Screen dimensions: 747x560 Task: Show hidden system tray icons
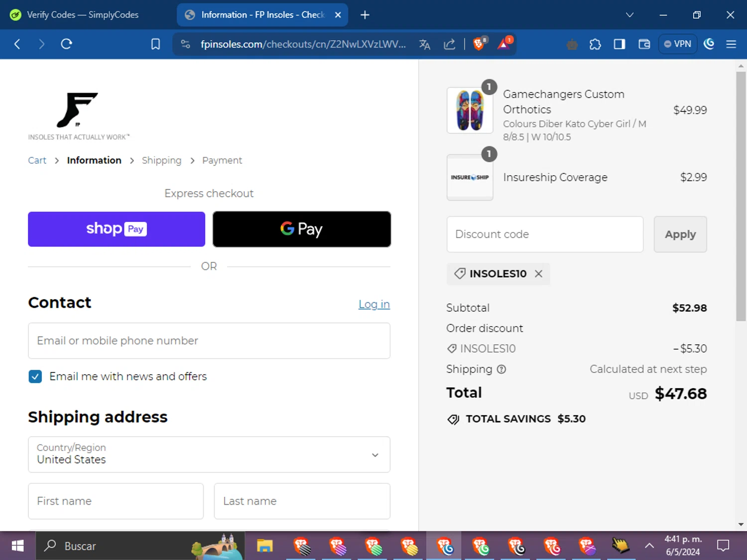coord(649,546)
